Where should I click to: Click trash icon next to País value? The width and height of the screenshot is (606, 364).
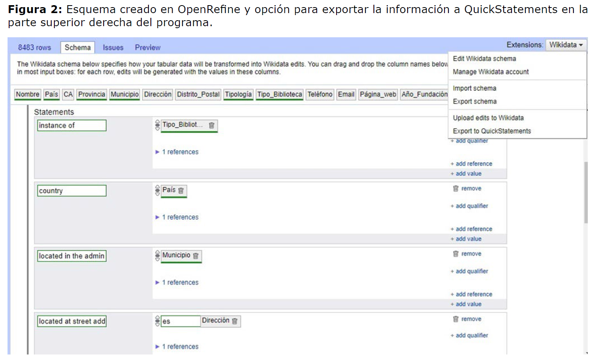(x=181, y=191)
